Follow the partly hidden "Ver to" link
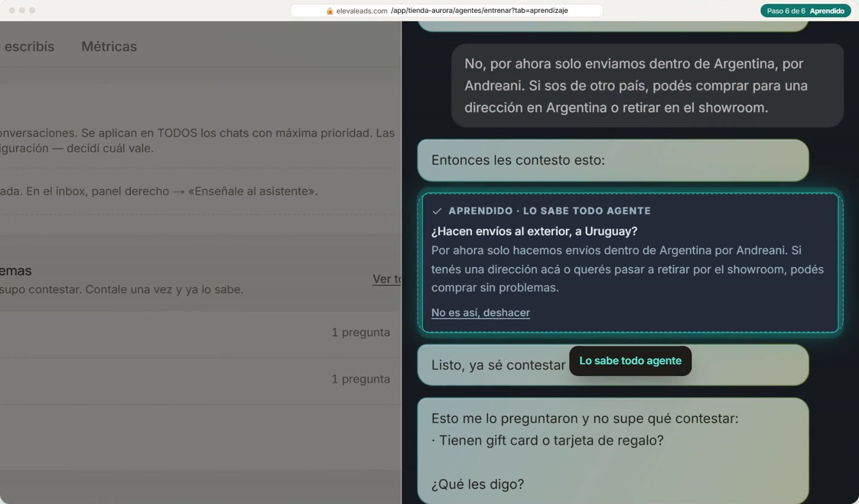 coord(387,279)
